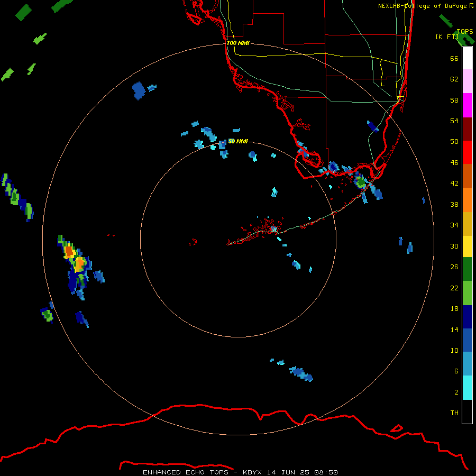Image resolution: width=476 pixels, height=476 pixels.
Task: Click the "42" legend value
Action: pos(454,184)
